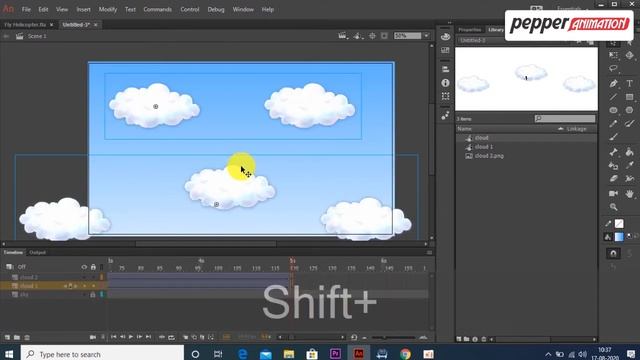This screenshot has width=640, height=360.
Task: Switch to the Properties panel tab
Action: pos(470,30)
